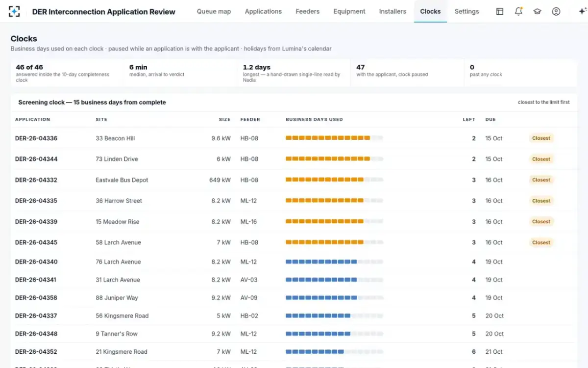Open the layout panel icon
588x368 pixels.
(x=500, y=11)
